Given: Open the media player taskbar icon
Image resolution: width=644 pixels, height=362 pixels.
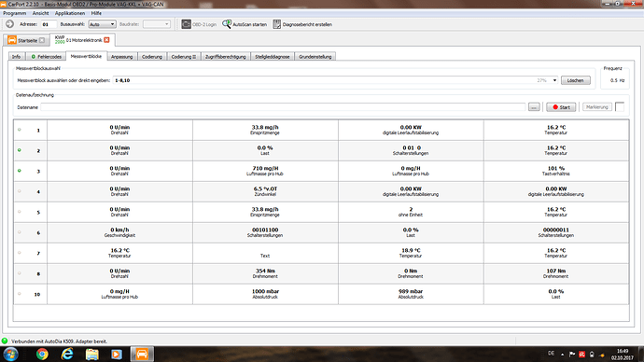Looking at the screenshot, I should pos(117,354).
